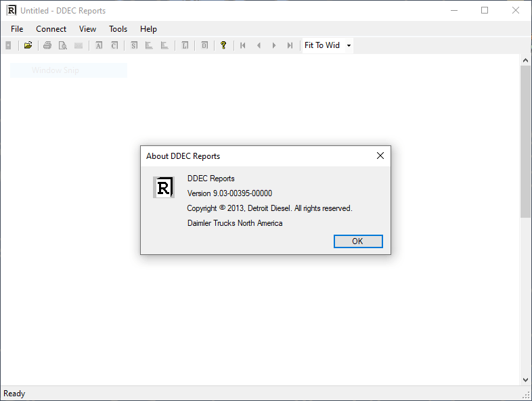Expand the Fit To Wid zoom dropdown
532x401 pixels.
pos(349,45)
